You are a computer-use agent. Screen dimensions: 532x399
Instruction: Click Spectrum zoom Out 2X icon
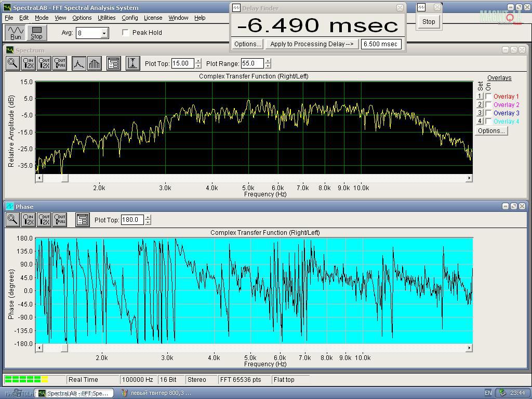click(45, 63)
